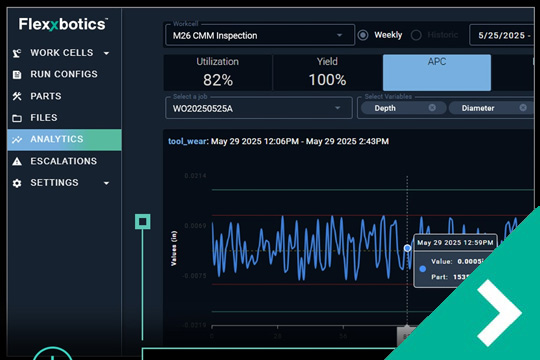Click the Escalations warning triangle icon
The image size is (540, 360).
point(17,161)
